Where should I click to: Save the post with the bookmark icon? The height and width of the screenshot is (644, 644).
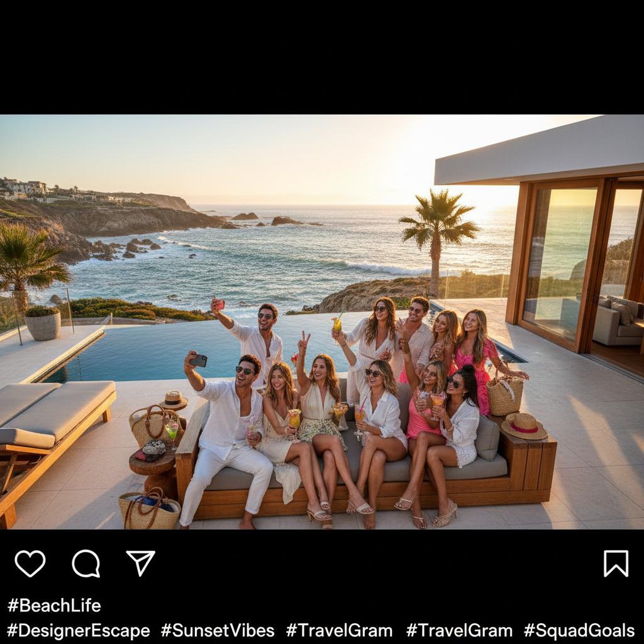tap(616, 563)
